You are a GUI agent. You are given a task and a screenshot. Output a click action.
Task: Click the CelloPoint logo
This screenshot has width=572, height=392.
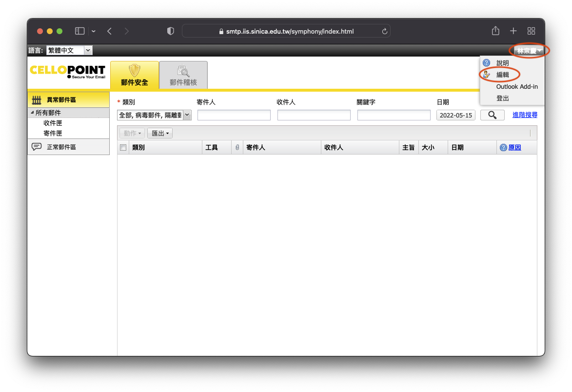coord(67,71)
